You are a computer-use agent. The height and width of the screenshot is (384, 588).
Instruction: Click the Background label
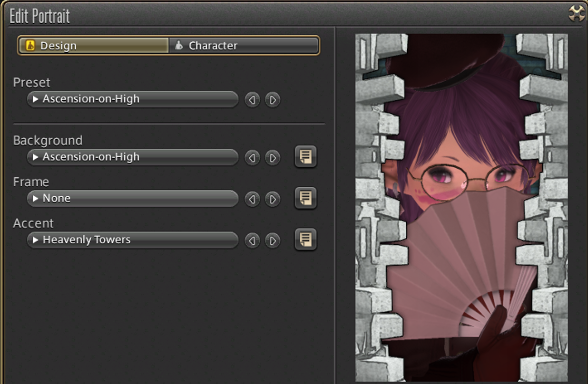48,141
